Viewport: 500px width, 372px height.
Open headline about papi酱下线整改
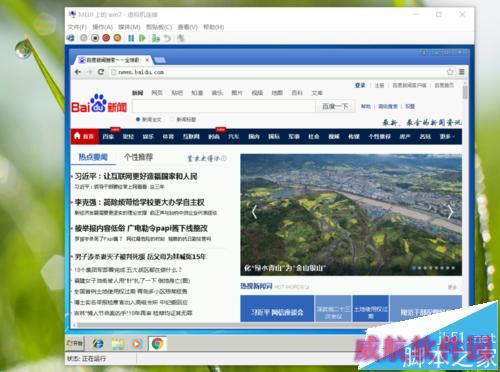141,228
